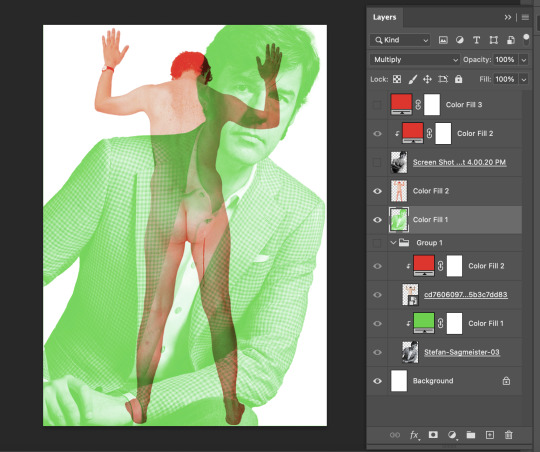The width and height of the screenshot is (540, 452).
Task: Show the Color Fill 3 layer
Action: click(377, 105)
